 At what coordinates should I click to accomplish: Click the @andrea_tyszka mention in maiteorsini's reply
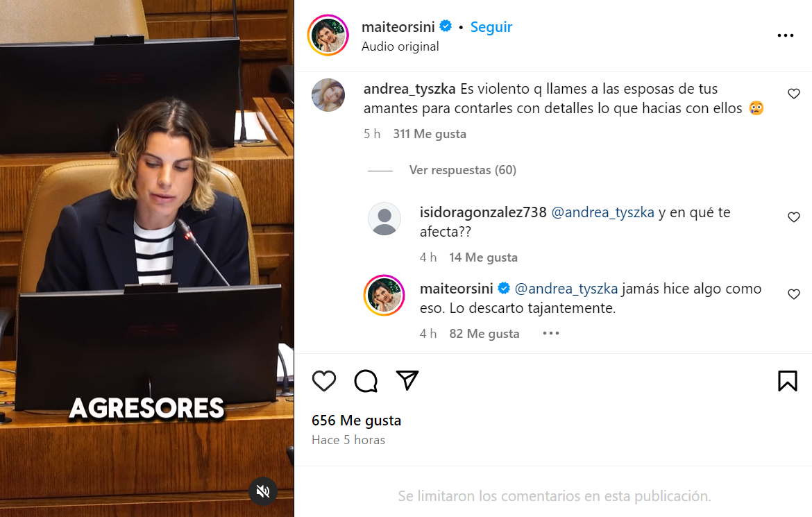tap(566, 289)
